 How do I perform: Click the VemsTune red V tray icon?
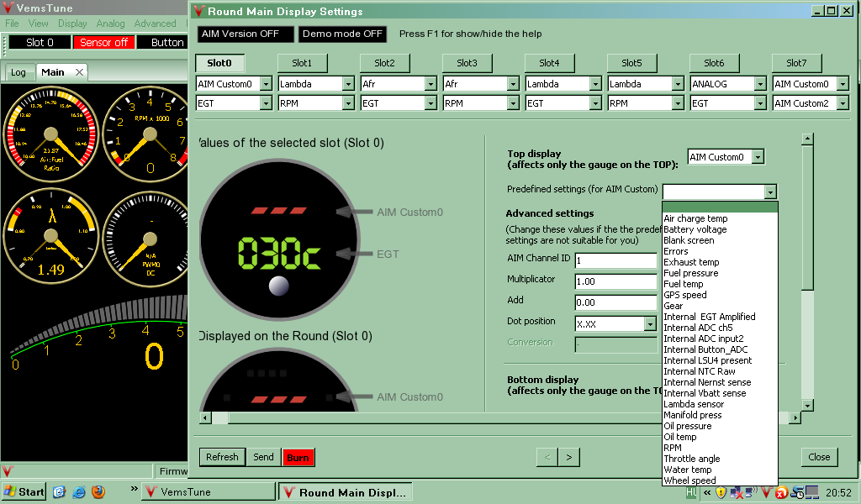point(767,492)
